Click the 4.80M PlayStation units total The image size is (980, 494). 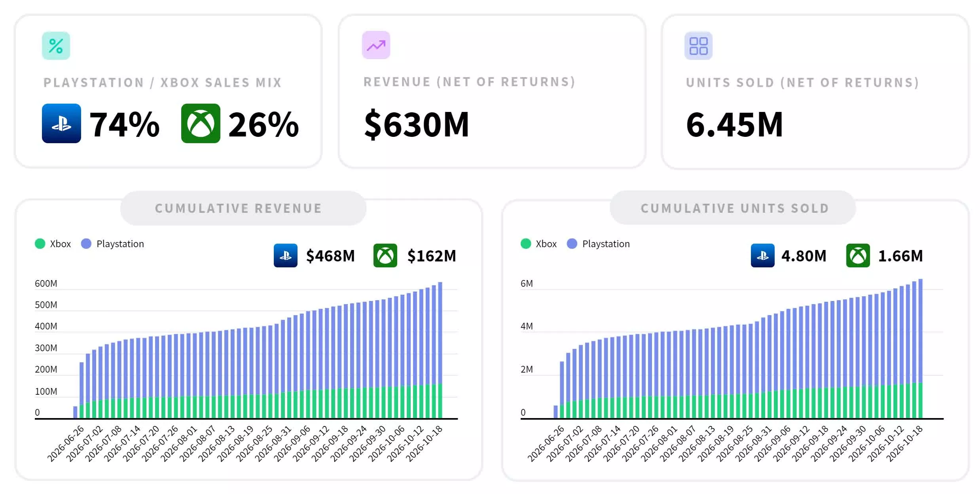pyautogui.click(x=804, y=256)
